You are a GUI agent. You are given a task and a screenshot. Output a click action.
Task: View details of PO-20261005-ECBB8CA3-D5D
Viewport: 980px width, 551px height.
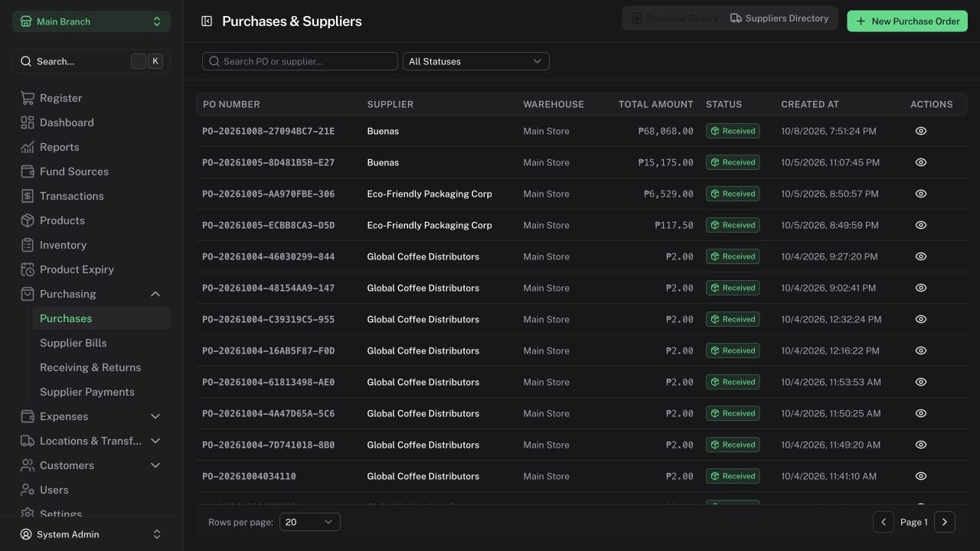coord(921,225)
